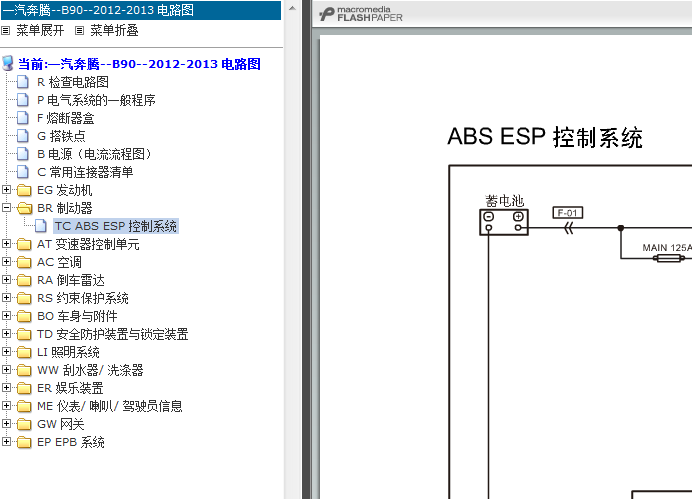The height and width of the screenshot is (499, 692).
Task: Expand the BO 车身与附件 node
Action: (6, 315)
